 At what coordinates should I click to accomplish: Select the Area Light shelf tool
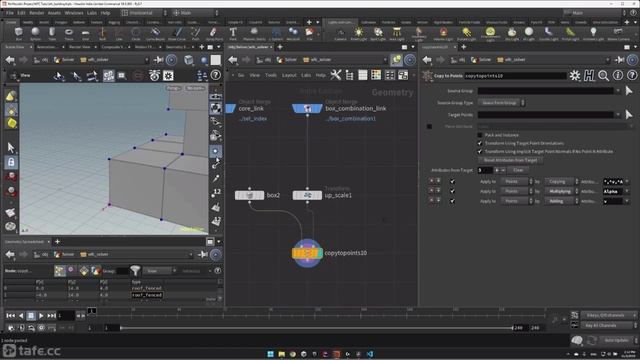click(x=397, y=33)
